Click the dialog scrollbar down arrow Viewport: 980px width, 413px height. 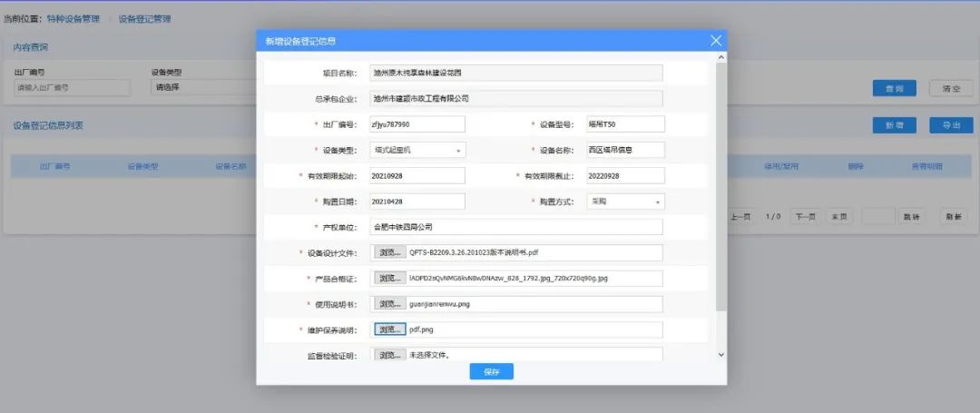pyautogui.click(x=721, y=354)
